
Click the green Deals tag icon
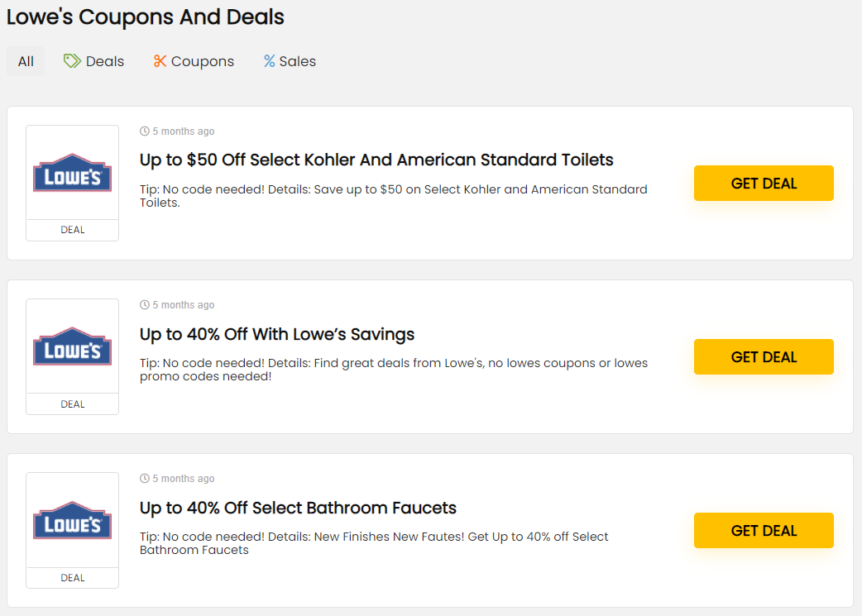73,61
